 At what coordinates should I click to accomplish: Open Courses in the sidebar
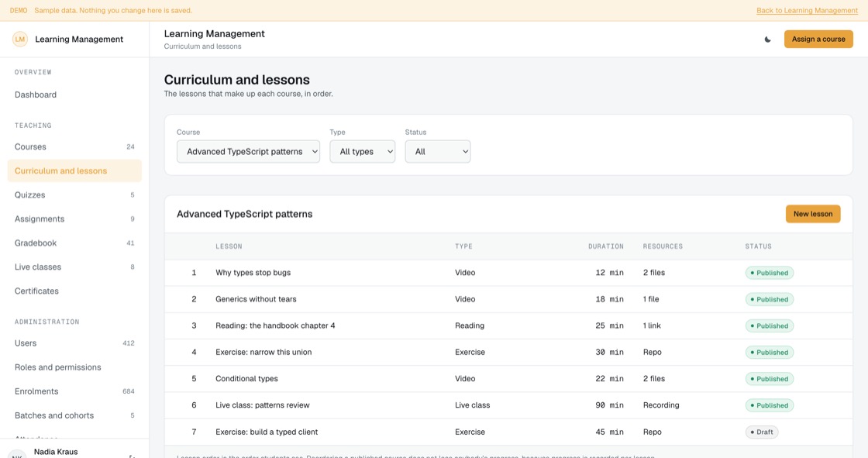[x=74, y=146]
